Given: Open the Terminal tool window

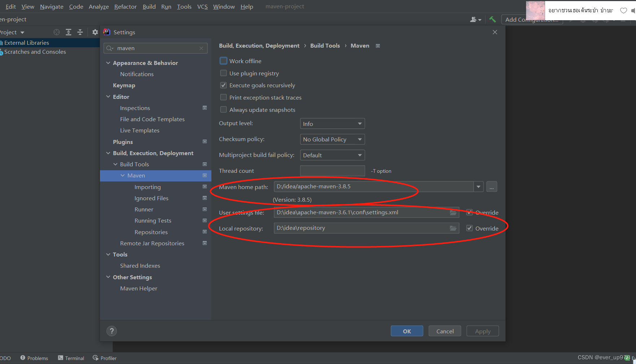Looking at the screenshot, I should point(71,358).
